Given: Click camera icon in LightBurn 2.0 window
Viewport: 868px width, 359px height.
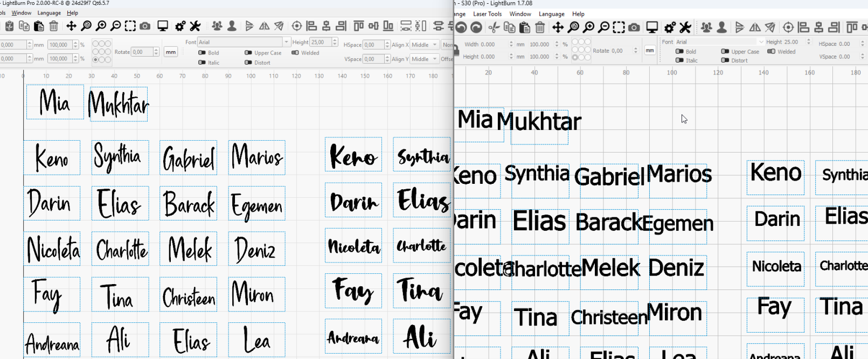Looking at the screenshot, I should [x=145, y=26].
